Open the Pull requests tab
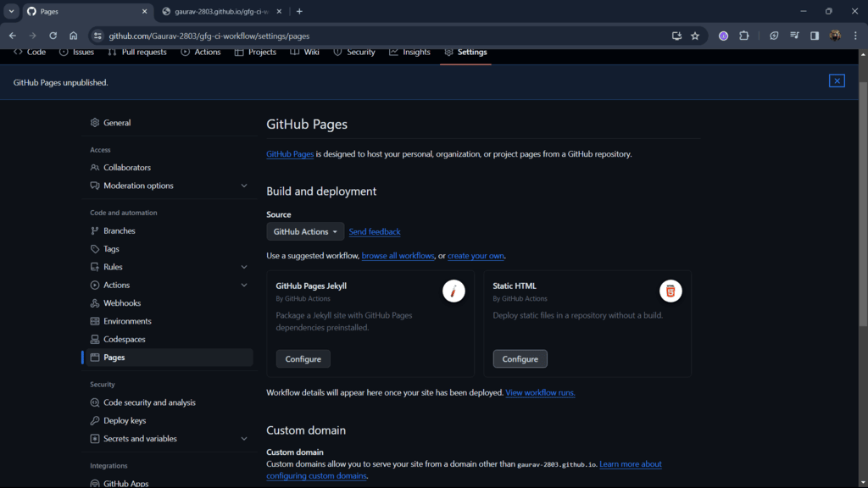The image size is (868, 488). (x=137, y=52)
